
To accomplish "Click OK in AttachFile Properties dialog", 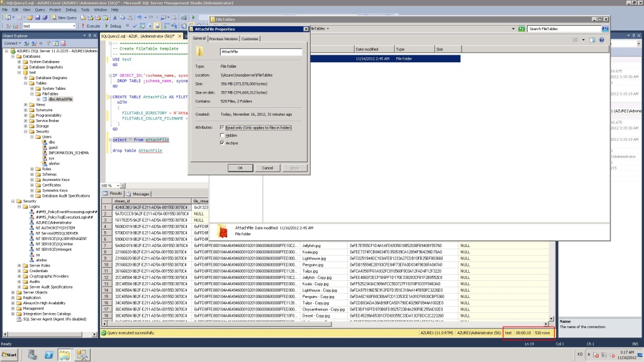I will pos(240,168).
